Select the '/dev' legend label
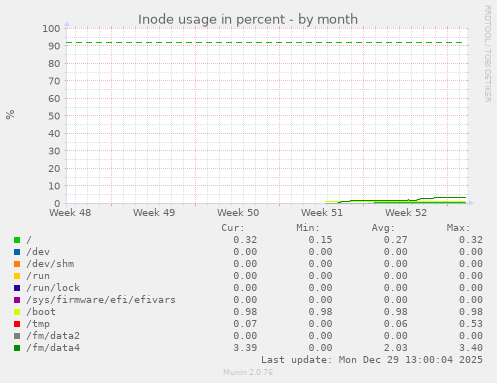The height and width of the screenshot is (383, 497). (x=38, y=252)
